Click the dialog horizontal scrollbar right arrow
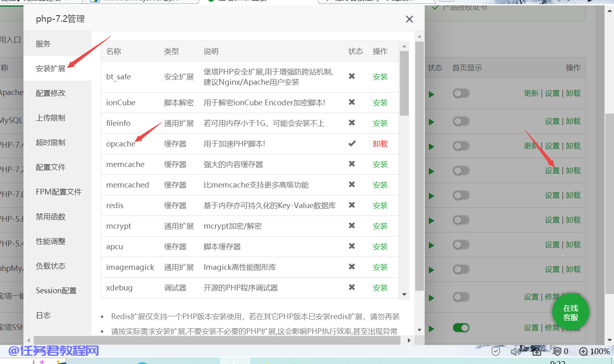The image size is (614, 364). point(409,340)
